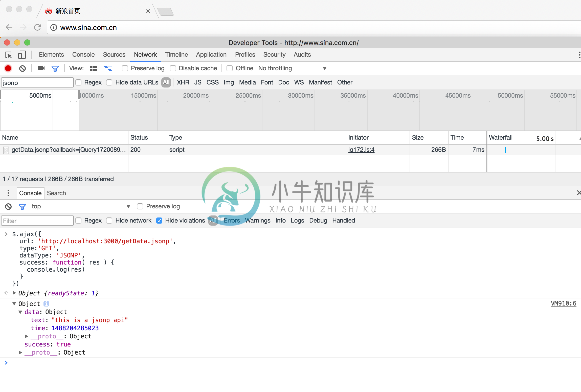This screenshot has width=581, height=392.
Task: Open source link VM910:6
Action: click(x=564, y=303)
